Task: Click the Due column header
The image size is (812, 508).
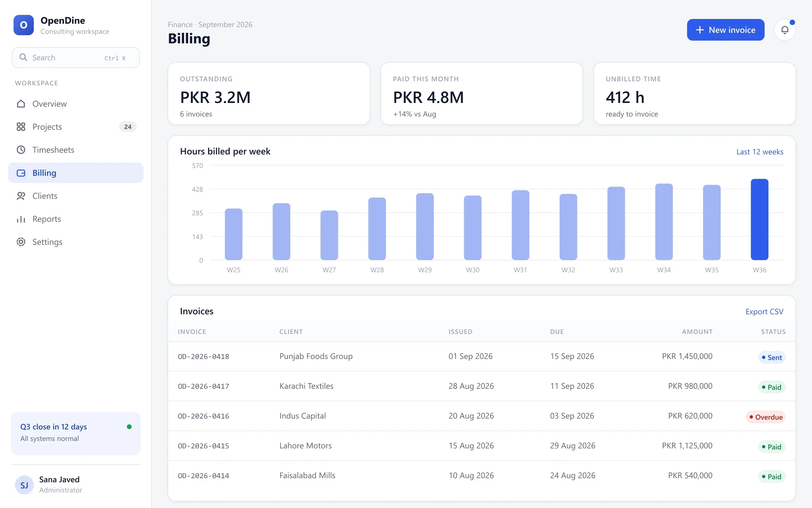Action: [557, 332]
